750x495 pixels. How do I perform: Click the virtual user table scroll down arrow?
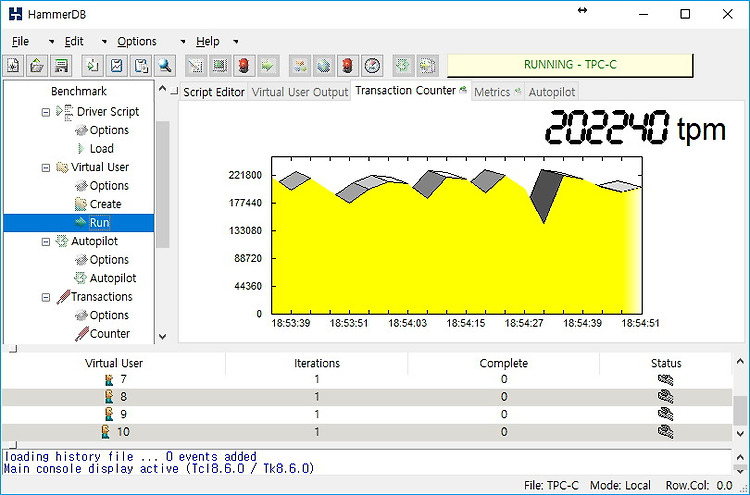(740, 433)
